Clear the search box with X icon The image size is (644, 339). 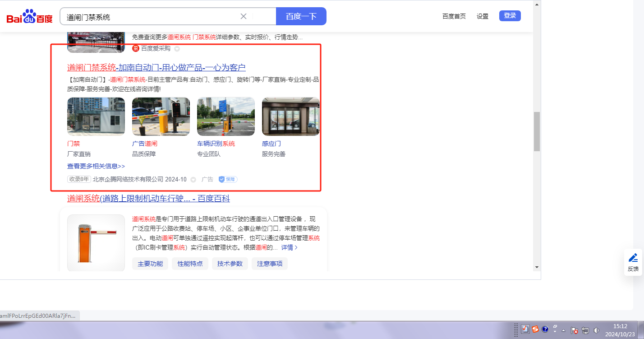tap(244, 16)
